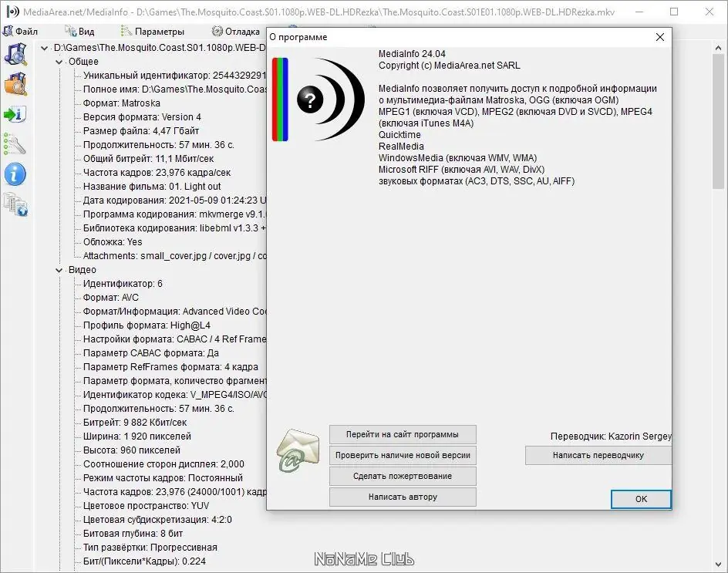This screenshot has height=573, width=728.
Task: Click Проверить наличие новой версии button
Action: coord(403,456)
